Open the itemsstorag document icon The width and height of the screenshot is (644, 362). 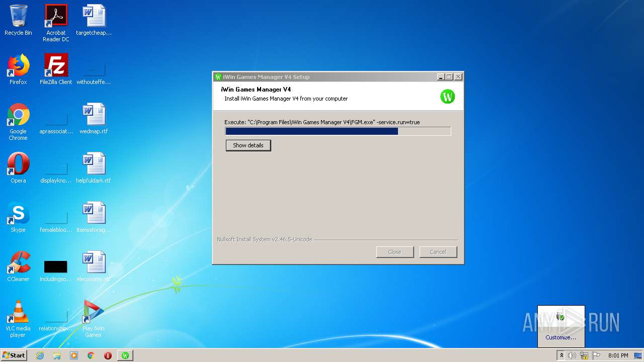(94, 217)
